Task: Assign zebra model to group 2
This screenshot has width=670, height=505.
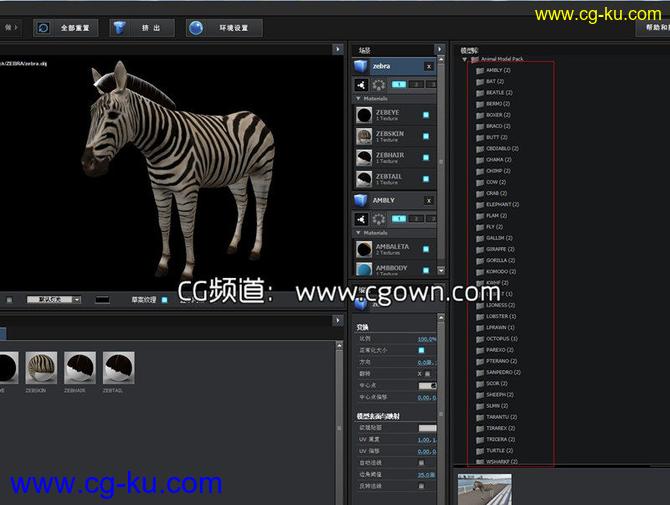Action: click(x=416, y=85)
